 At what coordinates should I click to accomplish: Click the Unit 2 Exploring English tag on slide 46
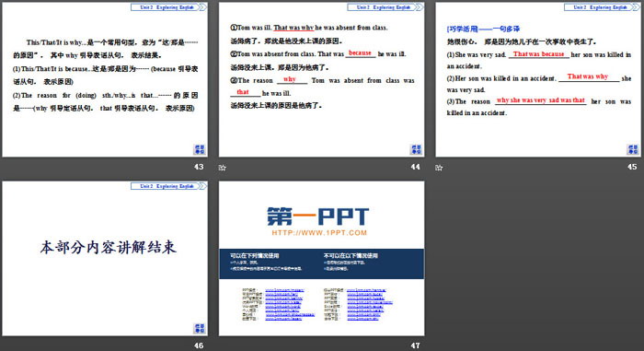pos(168,186)
